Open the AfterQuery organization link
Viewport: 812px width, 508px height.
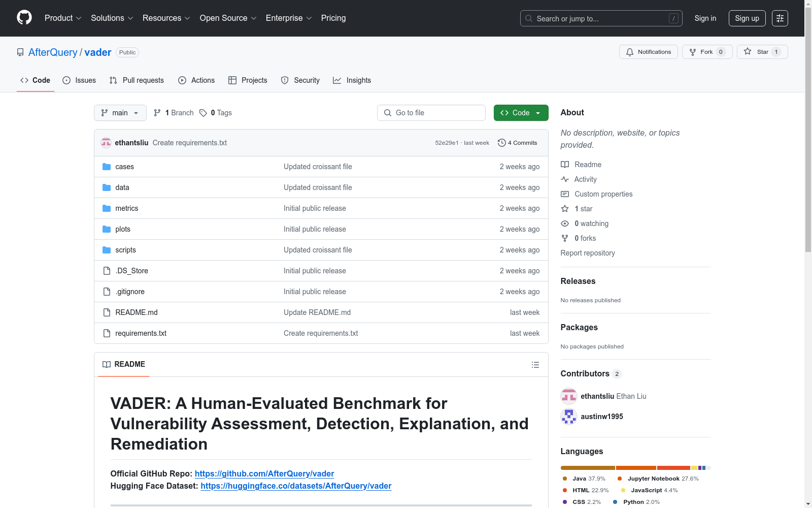click(x=53, y=52)
